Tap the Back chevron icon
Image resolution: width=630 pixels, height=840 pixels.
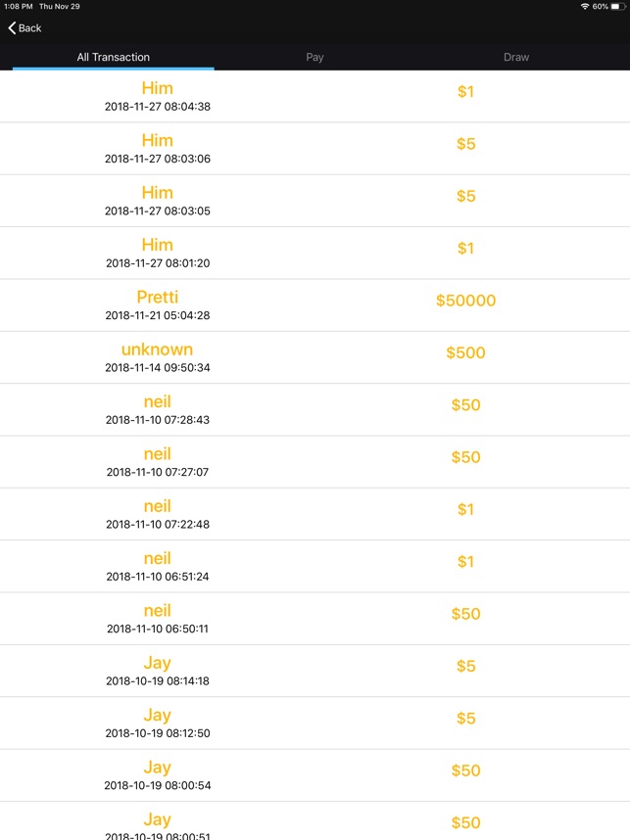pyautogui.click(x=12, y=27)
